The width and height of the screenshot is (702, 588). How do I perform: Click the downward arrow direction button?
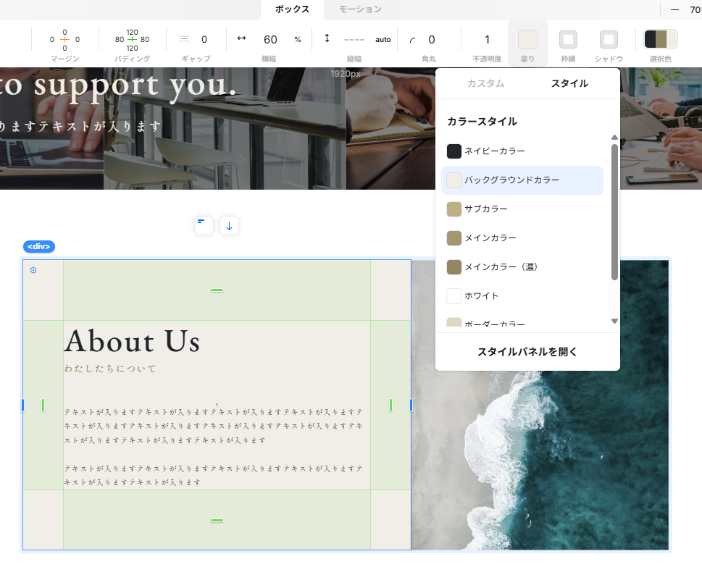click(x=229, y=225)
